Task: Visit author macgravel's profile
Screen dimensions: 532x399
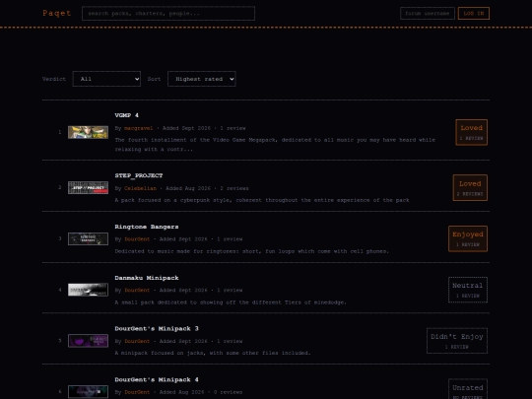Action: (x=139, y=128)
